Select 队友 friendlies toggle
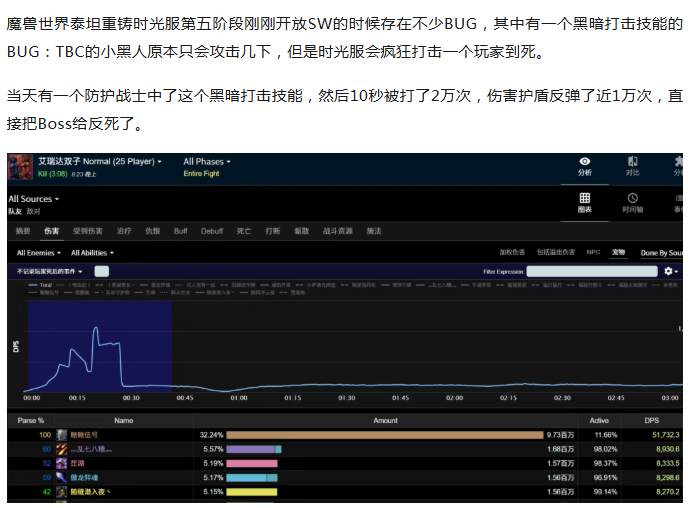 15,211
